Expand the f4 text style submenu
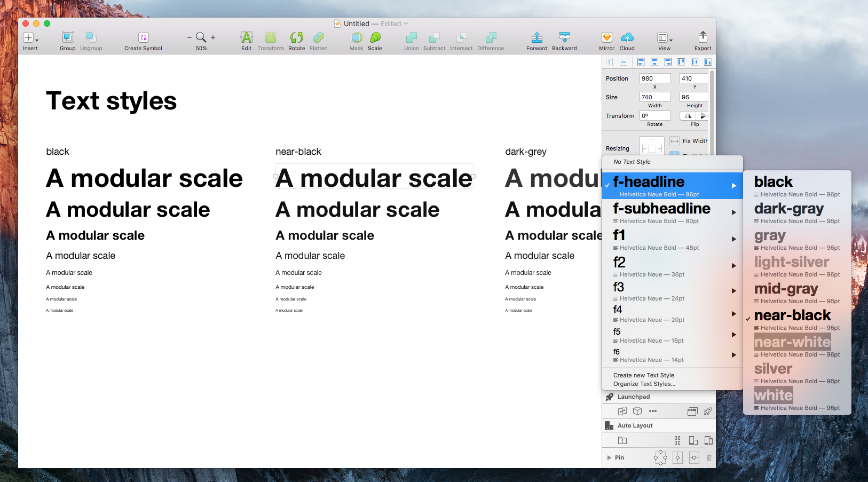Image resolution: width=868 pixels, height=482 pixels. pos(734,314)
